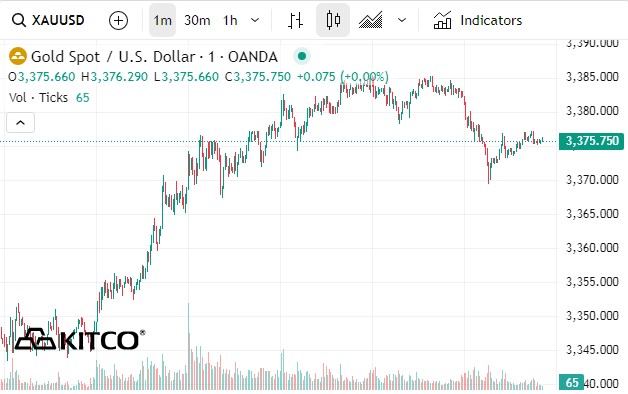Click the 3,350.000 price axis label
The width and height of the screenshot is (628, 394).
click(592, 316)
